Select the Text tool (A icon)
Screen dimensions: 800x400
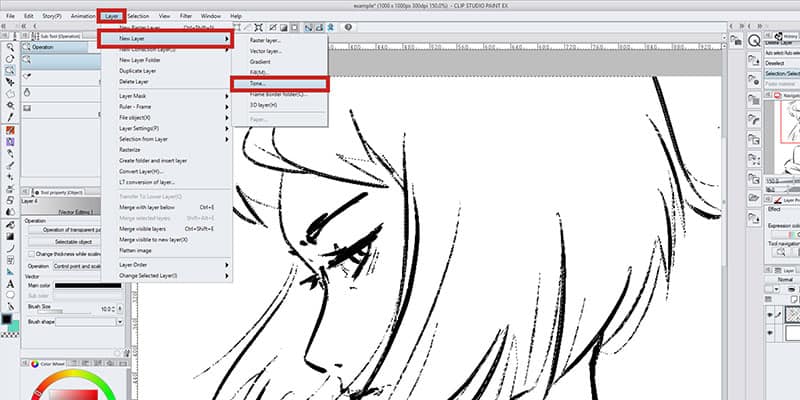pos(10,284)
